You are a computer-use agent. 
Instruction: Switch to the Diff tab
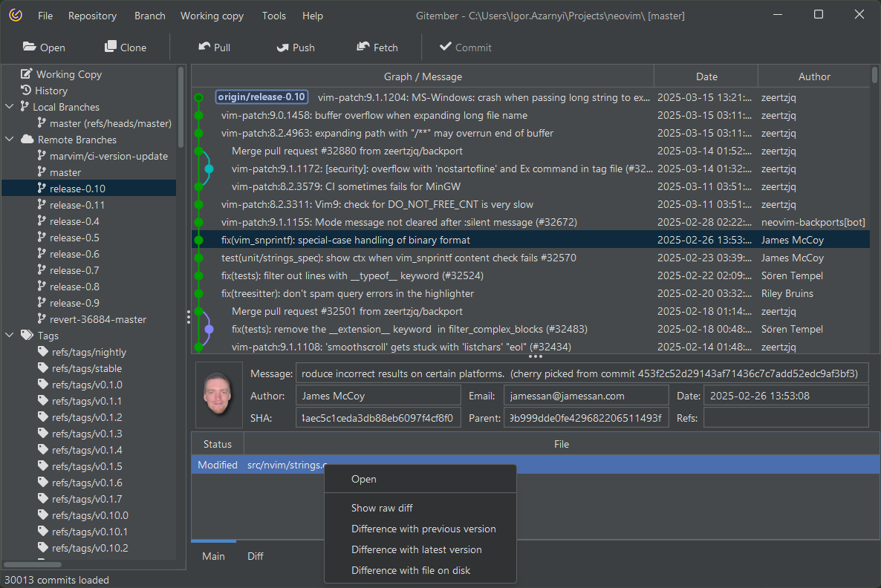point(256,556)
